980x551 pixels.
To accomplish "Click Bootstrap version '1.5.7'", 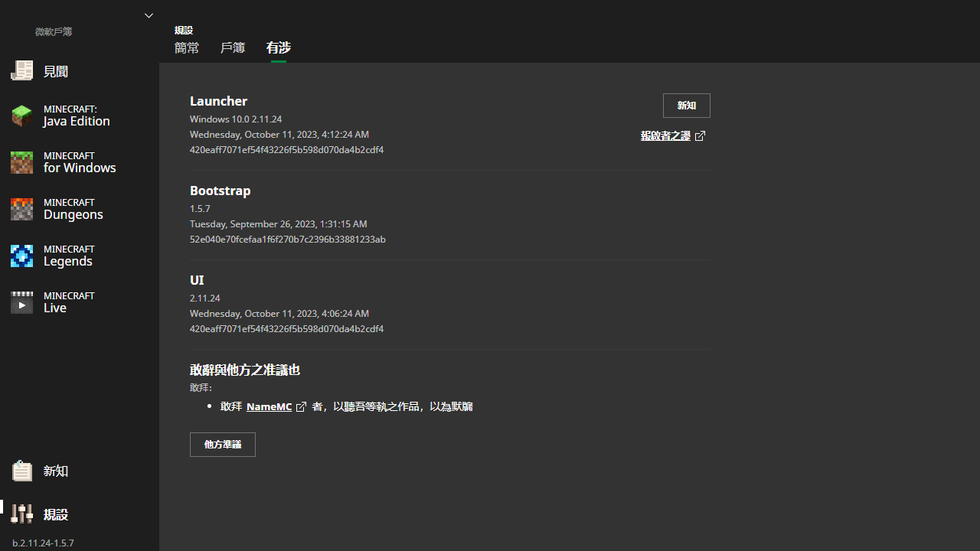I will pos(200,209).
